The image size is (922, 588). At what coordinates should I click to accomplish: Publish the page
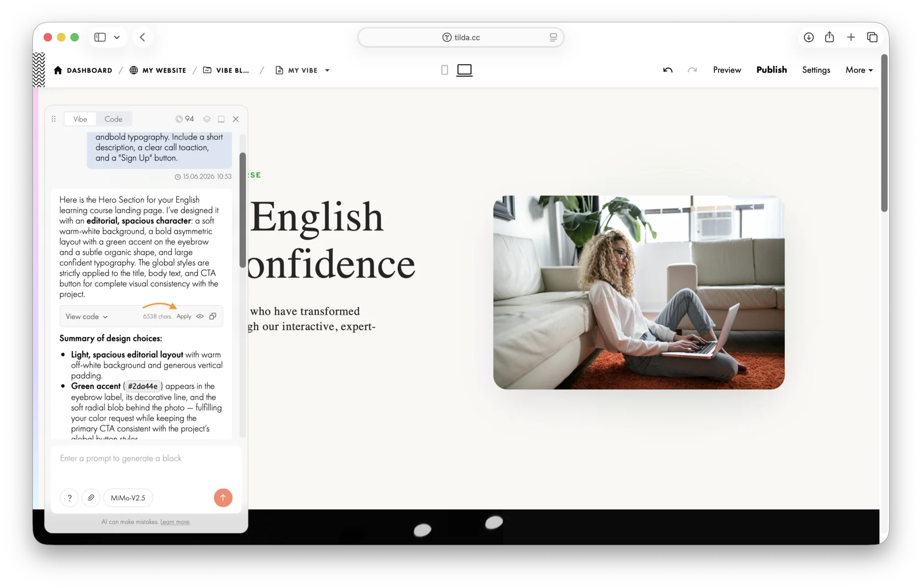(771, 70)
